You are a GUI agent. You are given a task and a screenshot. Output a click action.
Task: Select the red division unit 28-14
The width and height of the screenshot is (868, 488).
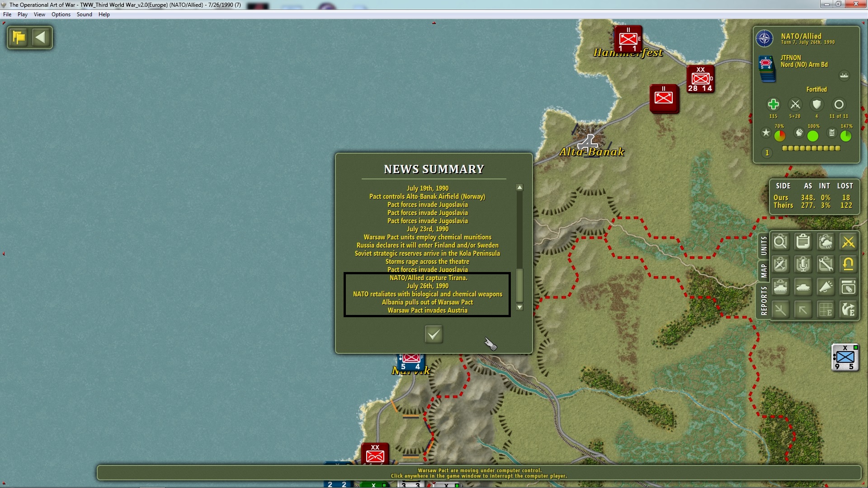coord(700,79)
